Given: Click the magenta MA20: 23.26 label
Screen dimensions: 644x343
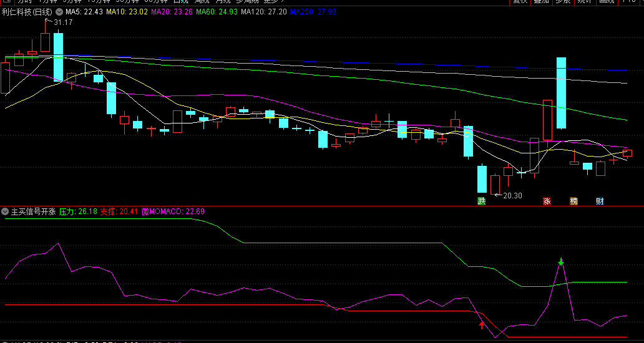Looking at the screenshot, I should [172, 12].
